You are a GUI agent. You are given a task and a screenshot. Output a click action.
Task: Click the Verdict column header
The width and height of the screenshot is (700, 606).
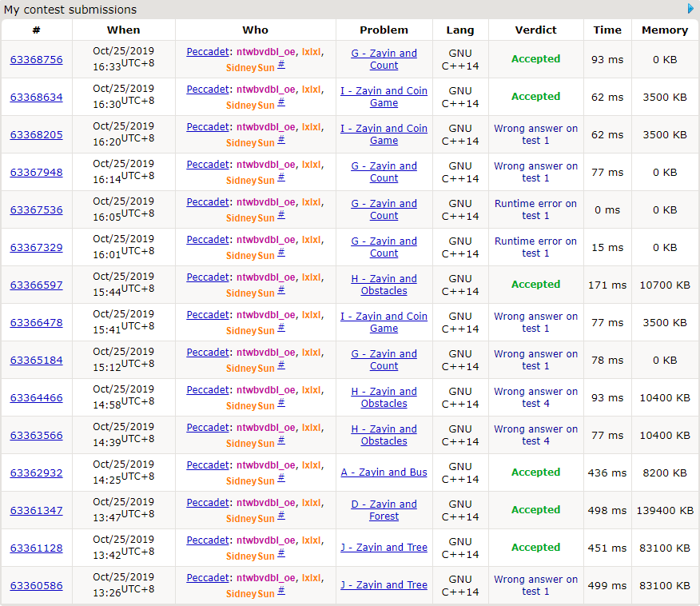pos(535,30)
